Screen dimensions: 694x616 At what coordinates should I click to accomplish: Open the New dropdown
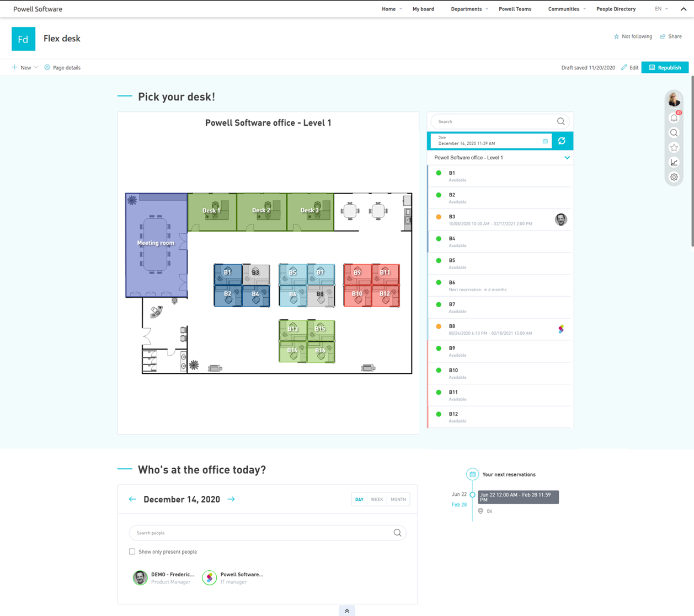point(25,67)
